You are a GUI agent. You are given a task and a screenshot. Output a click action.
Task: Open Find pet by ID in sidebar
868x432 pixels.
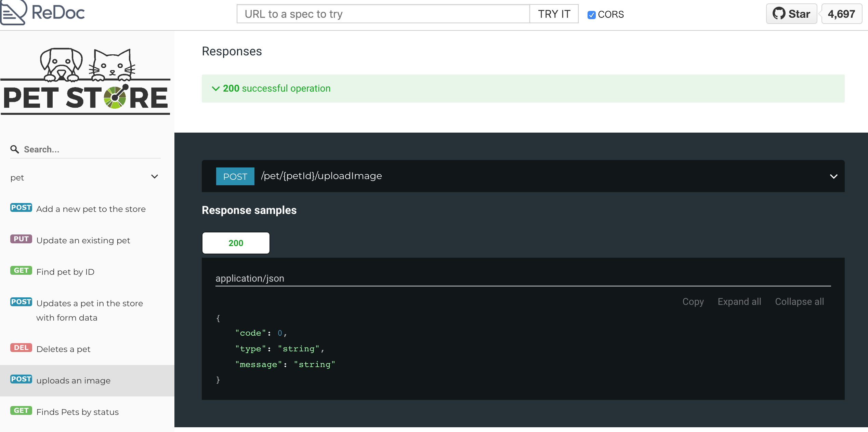click(x=65, y=272)
